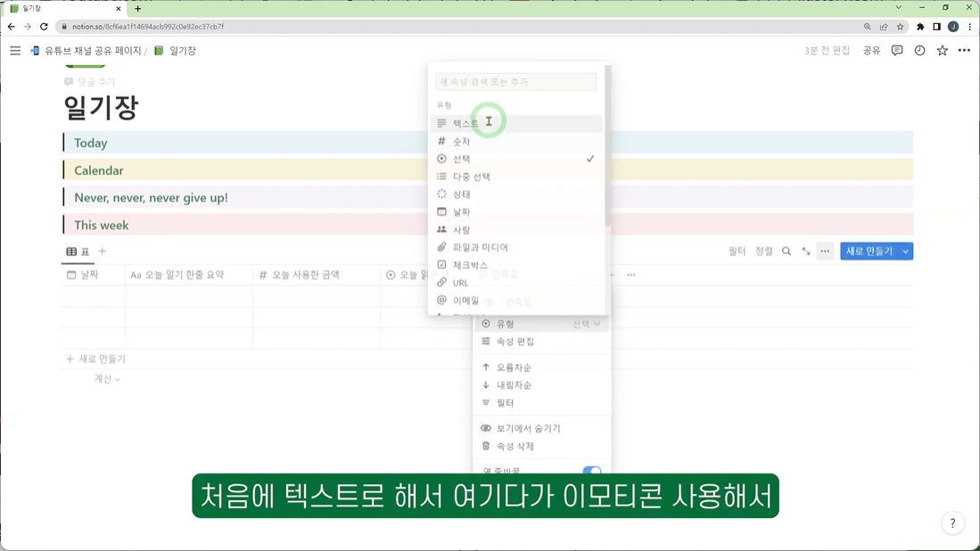The height and width of the screenshot is (551, 980).
Task: Sort column 내림차순 descending
Action: click(542, 385)
